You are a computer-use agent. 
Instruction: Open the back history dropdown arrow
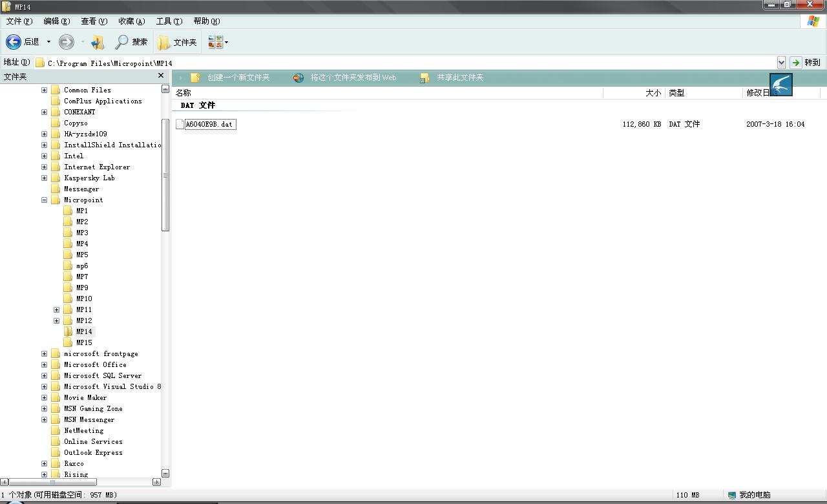tap(48, 42)
